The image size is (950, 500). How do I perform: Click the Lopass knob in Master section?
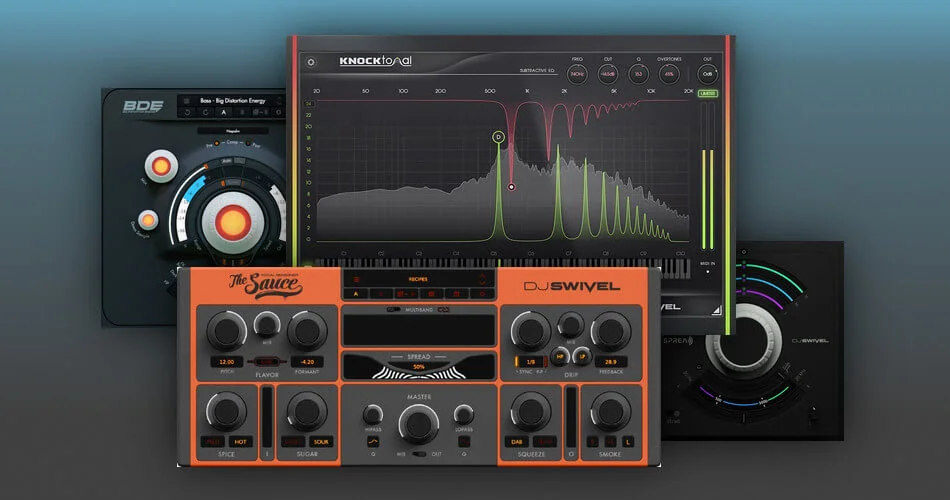coord(463,415)
